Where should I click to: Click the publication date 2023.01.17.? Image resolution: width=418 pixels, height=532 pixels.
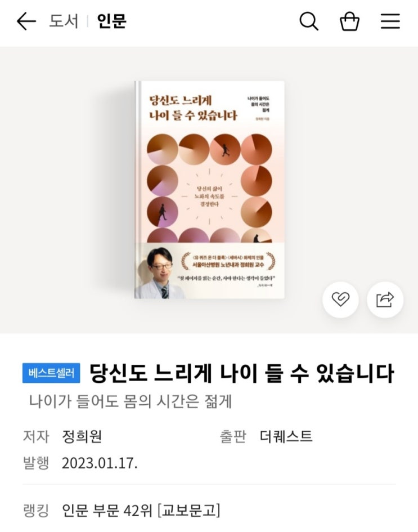point(100,463)
